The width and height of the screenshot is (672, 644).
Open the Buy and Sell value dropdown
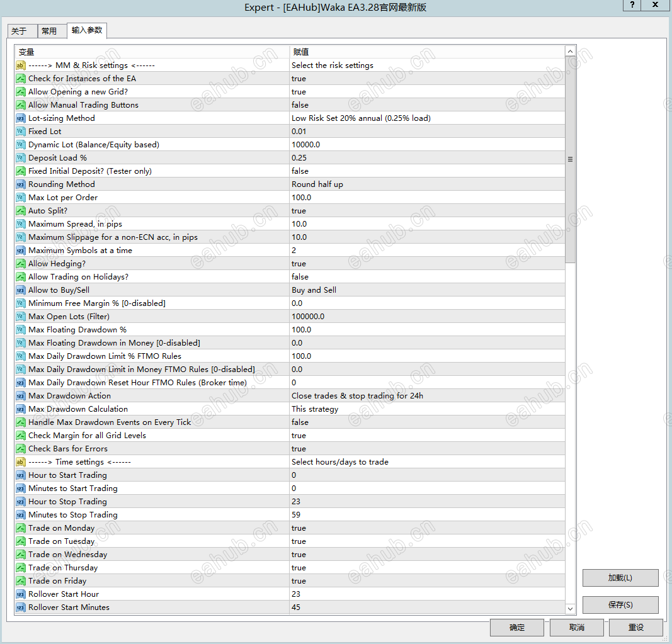pyautogui.click(x=427, y=290)
